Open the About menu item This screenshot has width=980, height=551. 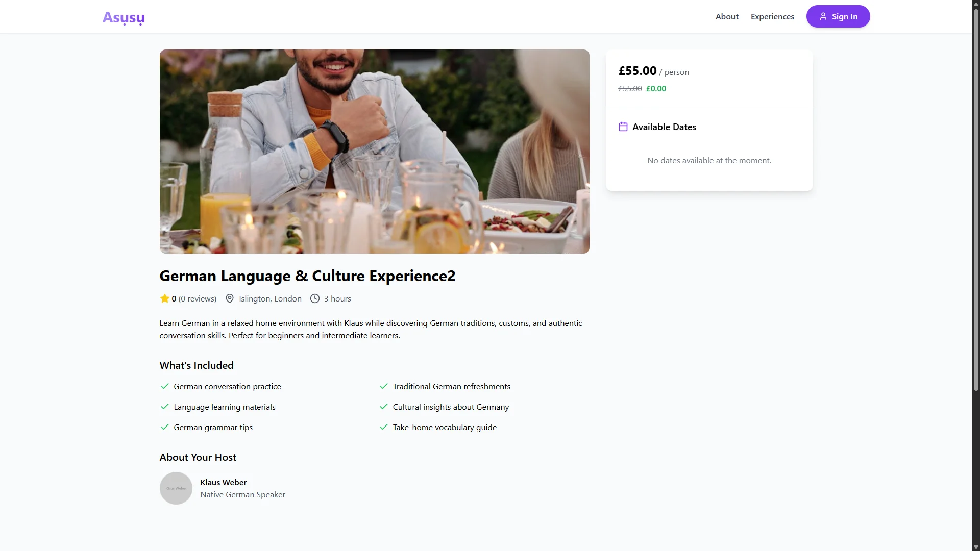(x=727, y=16)
